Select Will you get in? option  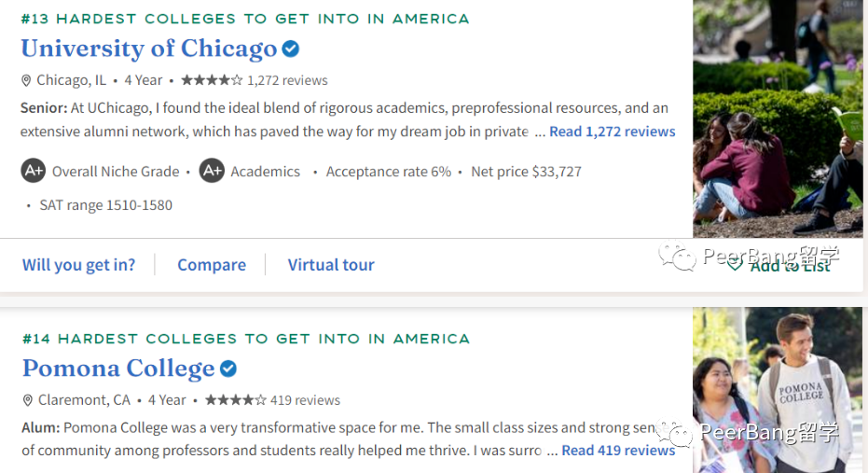(x=78, y=265)
